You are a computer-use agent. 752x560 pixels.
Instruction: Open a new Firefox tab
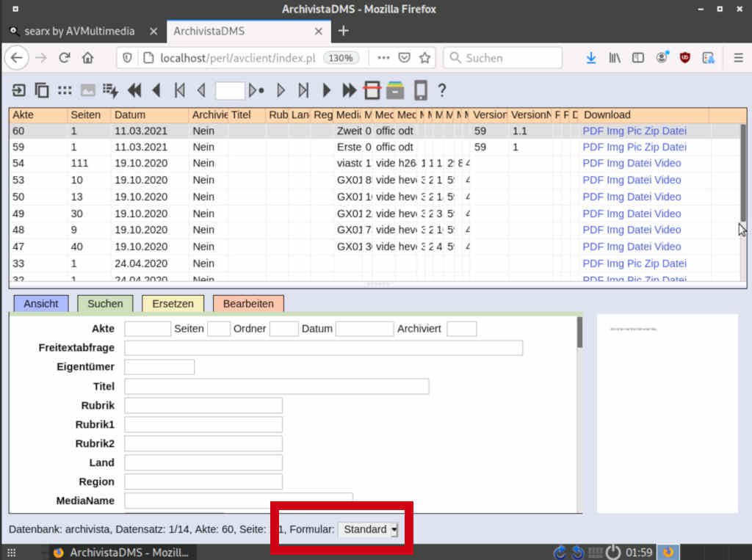click(344, 31)
